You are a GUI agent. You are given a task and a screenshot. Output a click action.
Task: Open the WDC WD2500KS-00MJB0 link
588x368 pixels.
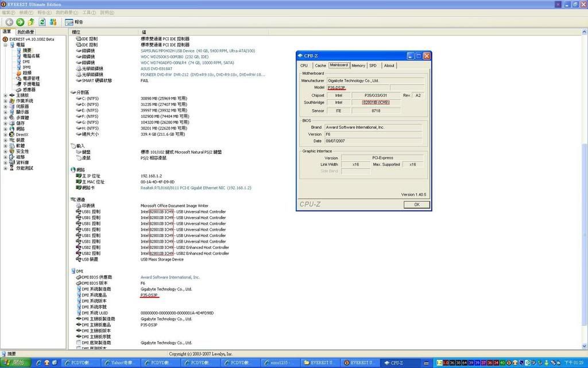click(175, 57)
